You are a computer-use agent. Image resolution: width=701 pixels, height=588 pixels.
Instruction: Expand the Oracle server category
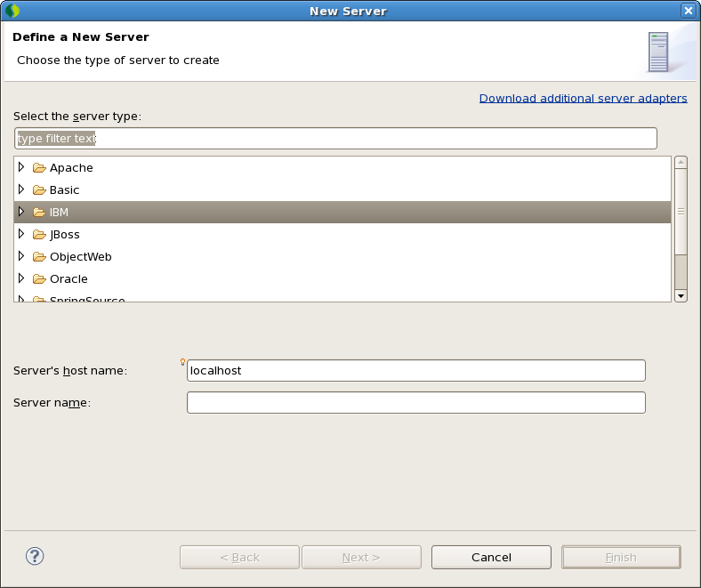pyautogui.click(x=21, y=278)
